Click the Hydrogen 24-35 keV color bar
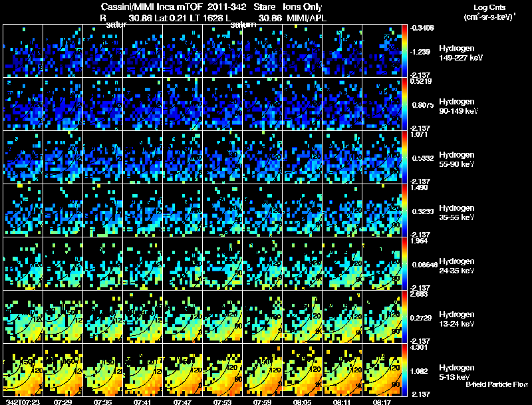 pos(404,263)
